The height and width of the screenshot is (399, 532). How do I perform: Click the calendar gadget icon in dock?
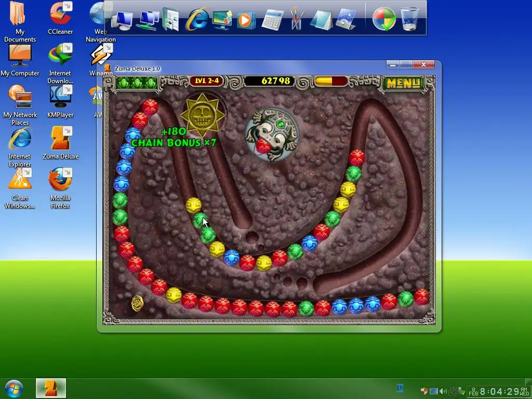pyautogui.click(x=345, y=19)
